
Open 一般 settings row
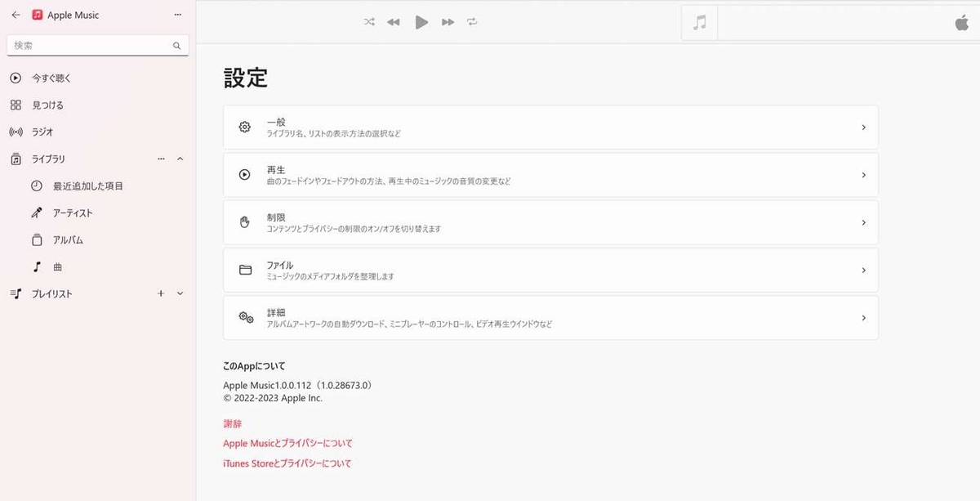pyautogui.click(x=550, y=127)
